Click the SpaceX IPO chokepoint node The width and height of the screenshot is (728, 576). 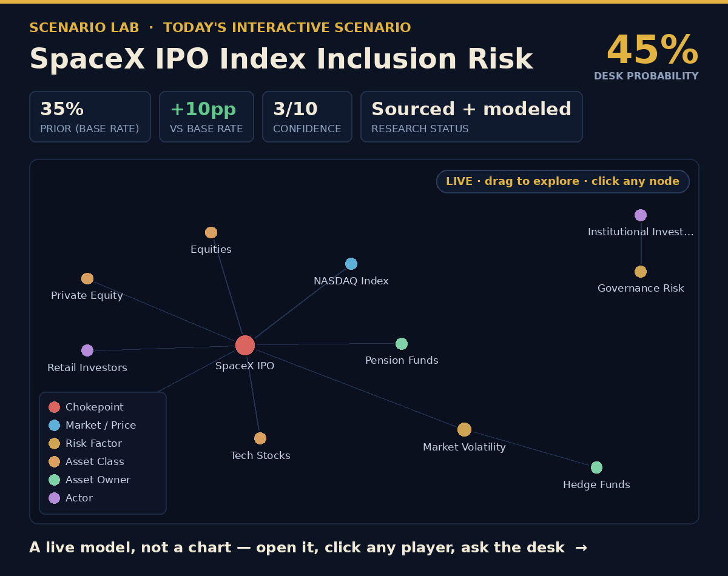pyautogui.click(x=245, y=345)
